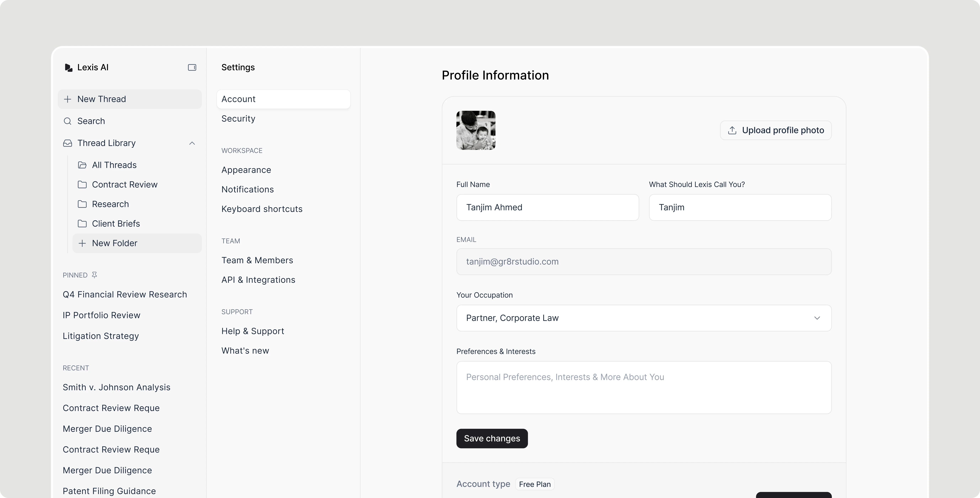Click the pin icon next to PINNED
980x498 pixels.
click(94, 275)
